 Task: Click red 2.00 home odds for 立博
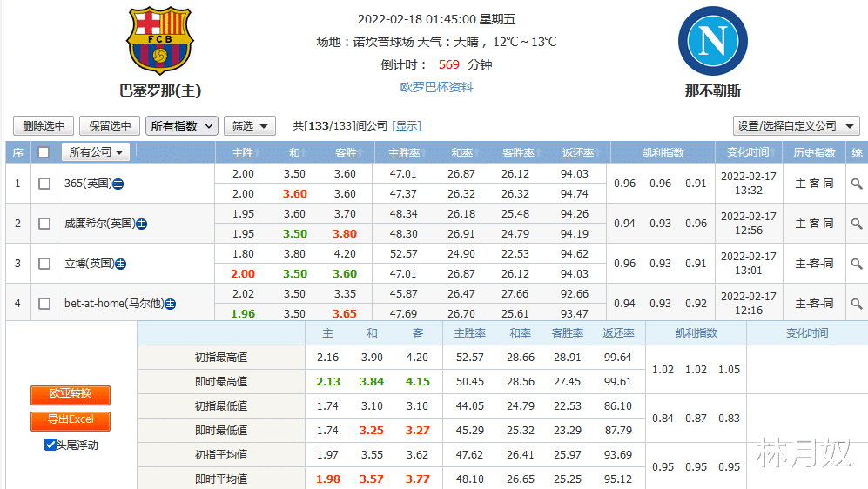(x=242, y=274)
